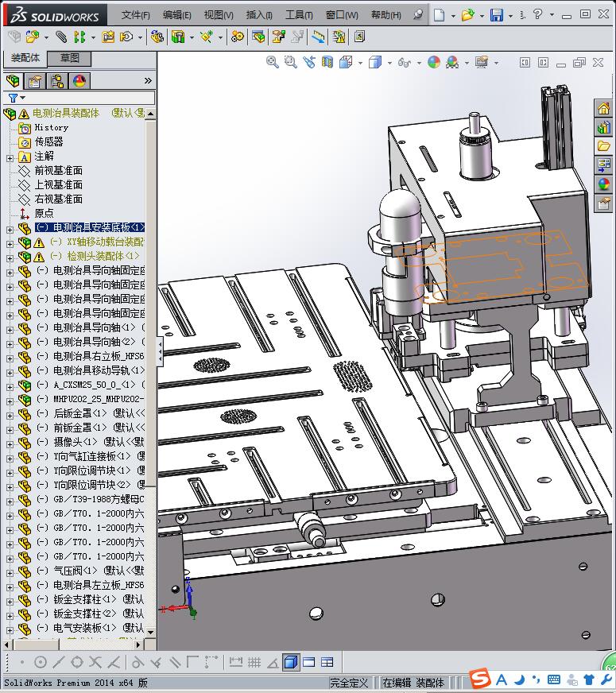Toggle the grid display icon at bottom toolbar
Viewport: 616px width, 693px height.
(254, 662)
